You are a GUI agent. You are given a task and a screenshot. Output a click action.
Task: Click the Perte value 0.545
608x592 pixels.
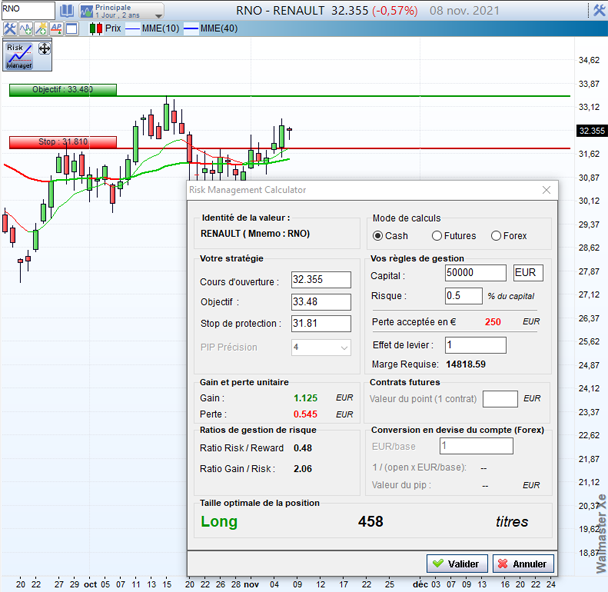306,414
